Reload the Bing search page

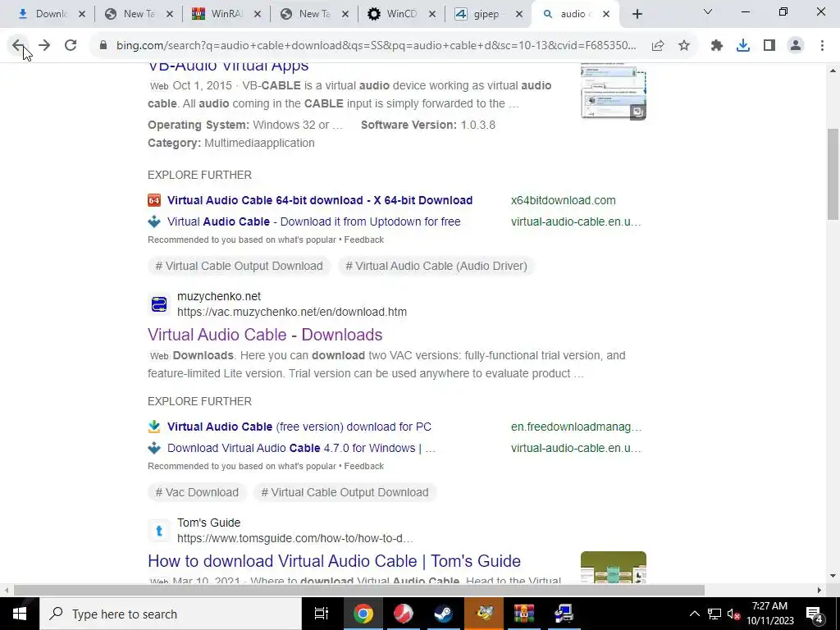click(x=71, y=46)
